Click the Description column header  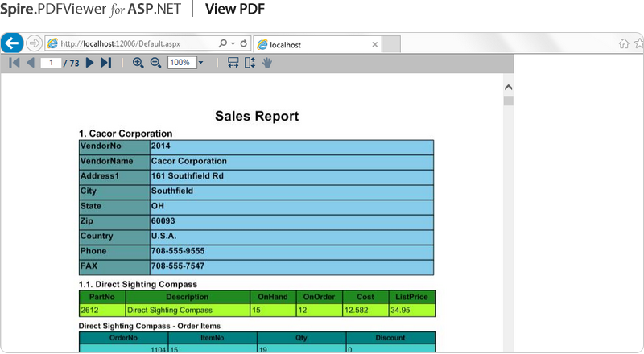[x=188, y=297]
